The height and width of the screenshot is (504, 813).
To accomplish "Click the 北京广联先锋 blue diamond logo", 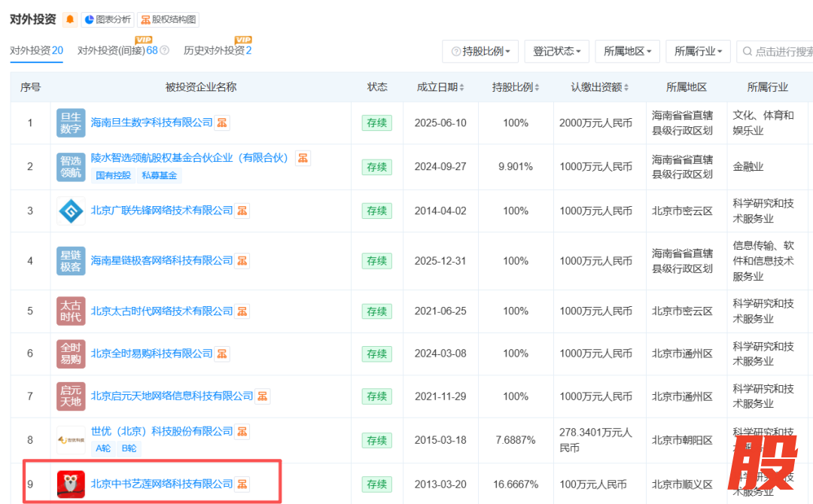I will pos(71,211).
